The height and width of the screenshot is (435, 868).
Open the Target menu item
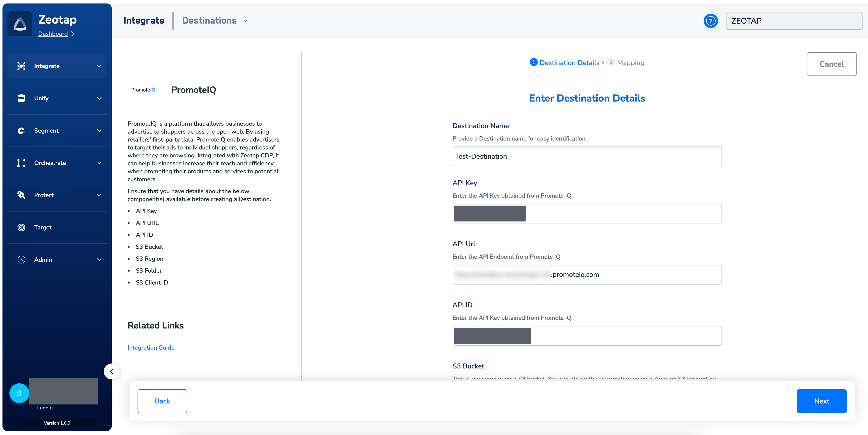pos(57,227)
